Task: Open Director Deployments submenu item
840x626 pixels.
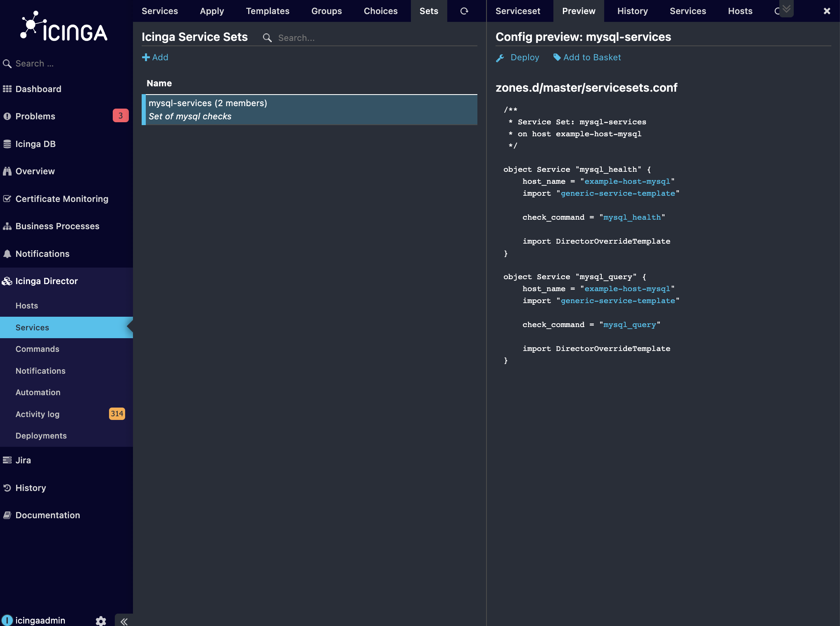Action: (x=66, y=436)
